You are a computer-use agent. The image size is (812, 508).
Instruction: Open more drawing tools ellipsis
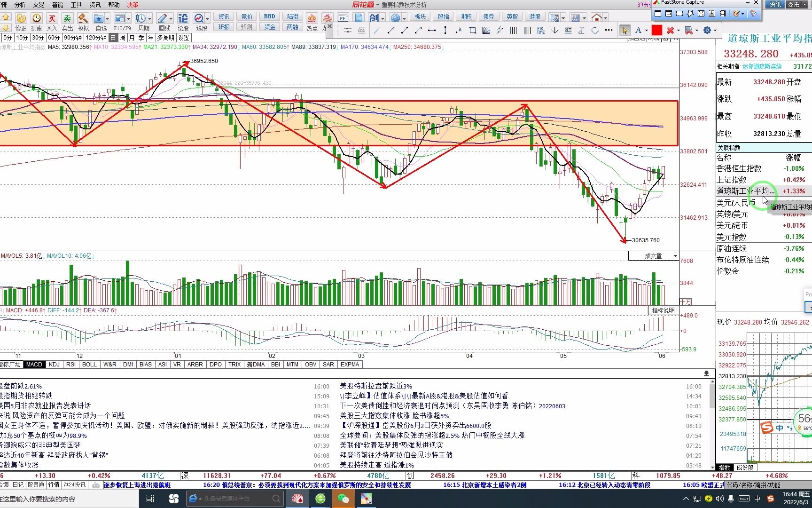tap(609, 31)
